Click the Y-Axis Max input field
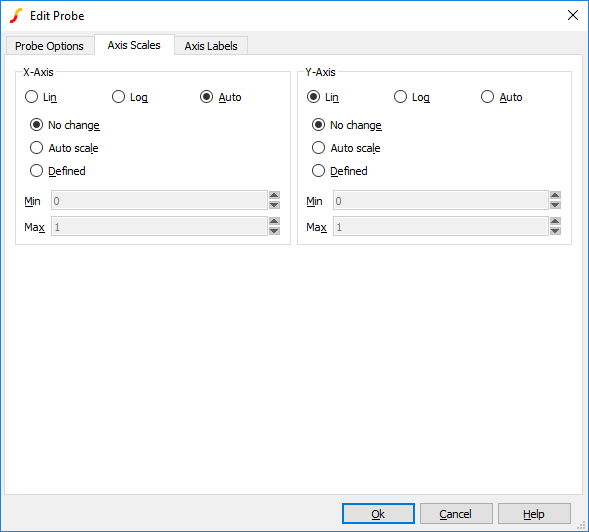The height and width of the screenshot is (532, 589). coord(441,227)
